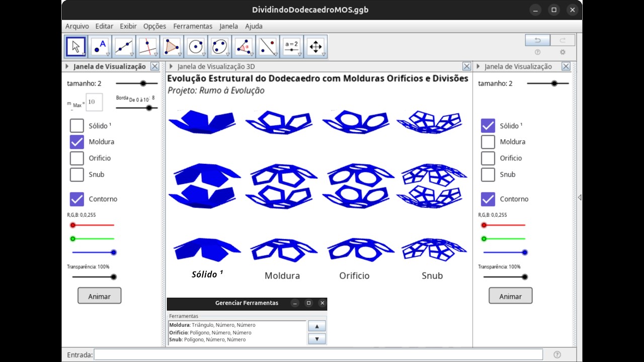644x362 pixels.
Task: Select the Line through two points tool
Action: tap(124, 47)
